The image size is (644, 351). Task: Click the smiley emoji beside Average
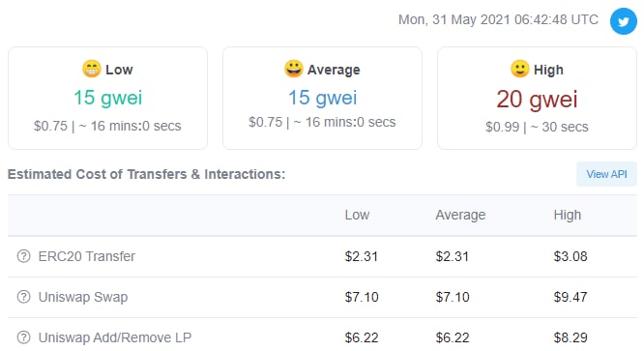pyautogui.click(x=294, y=69)
